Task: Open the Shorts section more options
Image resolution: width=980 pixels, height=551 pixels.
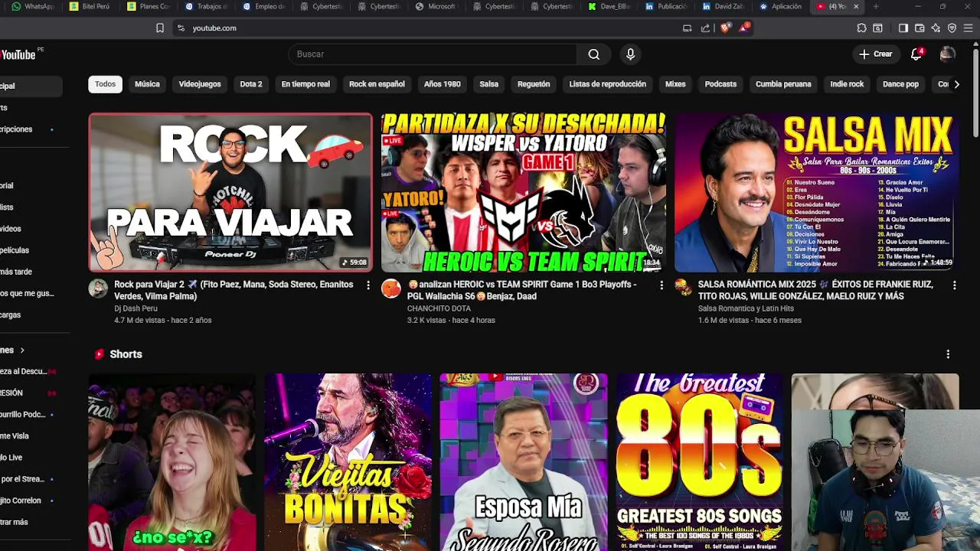Action: click(948, 354)
